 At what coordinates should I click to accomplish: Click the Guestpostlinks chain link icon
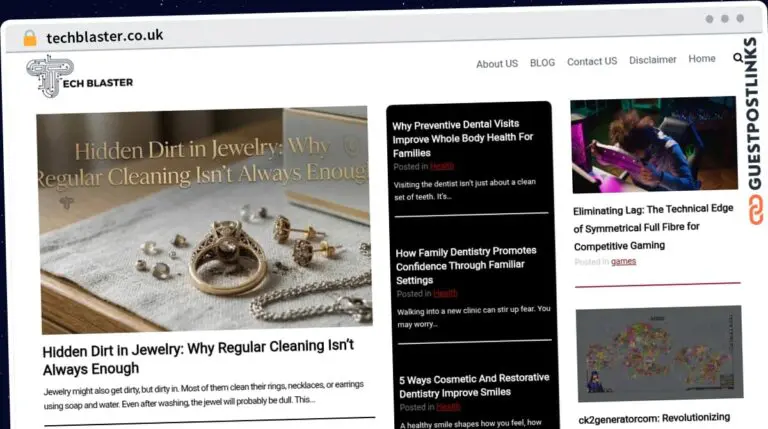(756, 210)
